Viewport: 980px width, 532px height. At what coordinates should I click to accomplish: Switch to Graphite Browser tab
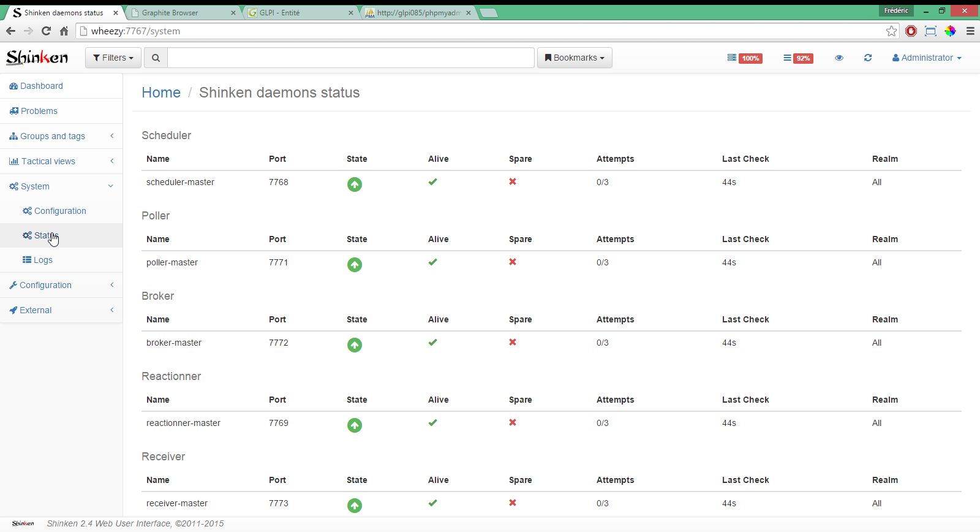[x=184, y=12]
